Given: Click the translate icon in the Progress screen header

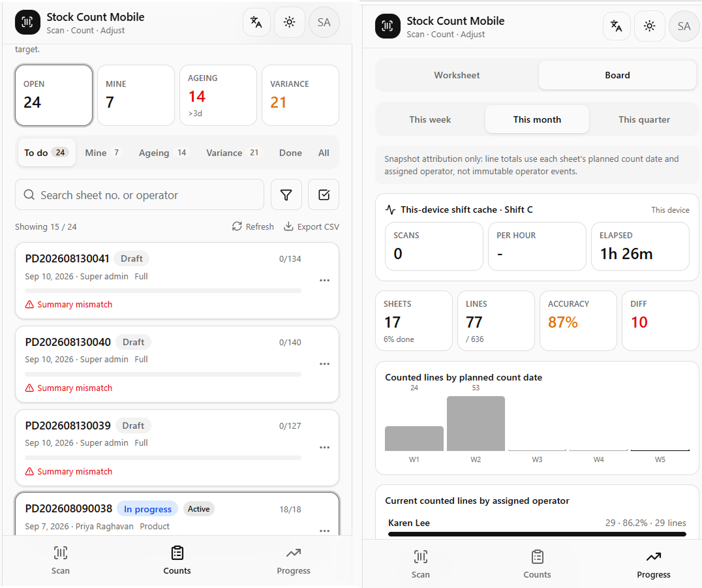Looking at the screenshot, I should click(617, 26).
